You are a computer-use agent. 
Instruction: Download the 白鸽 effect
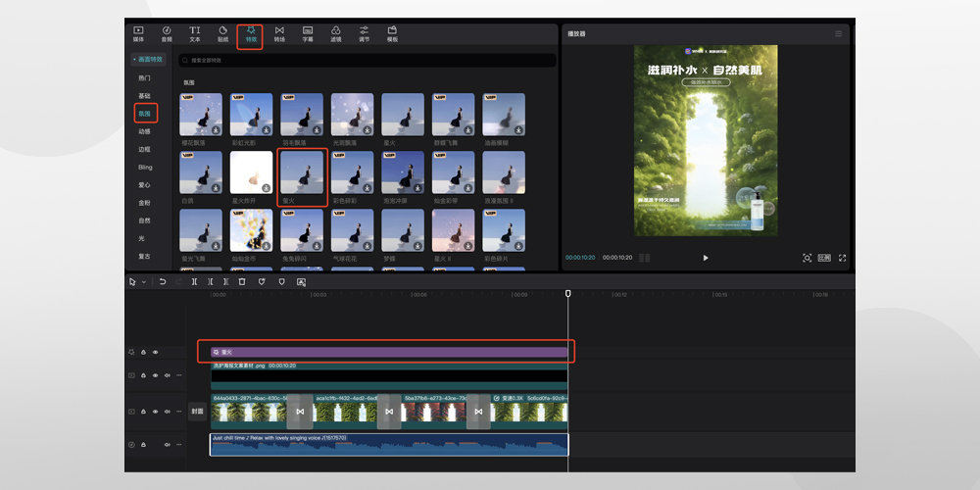click(x=216, y=187)
